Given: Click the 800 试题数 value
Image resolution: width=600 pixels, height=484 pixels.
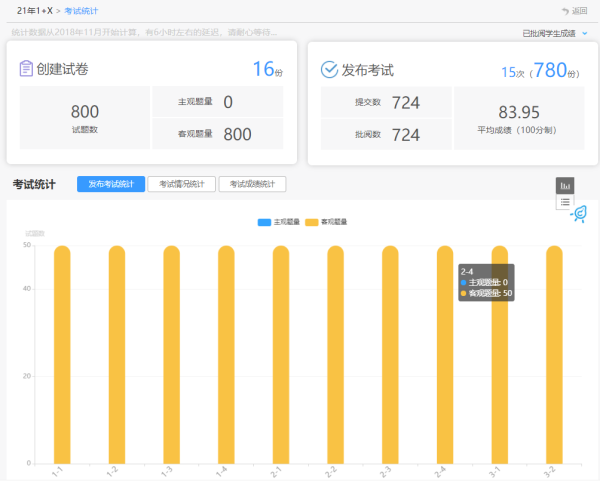Looking at the screenshot, I should tap(85, 112).
